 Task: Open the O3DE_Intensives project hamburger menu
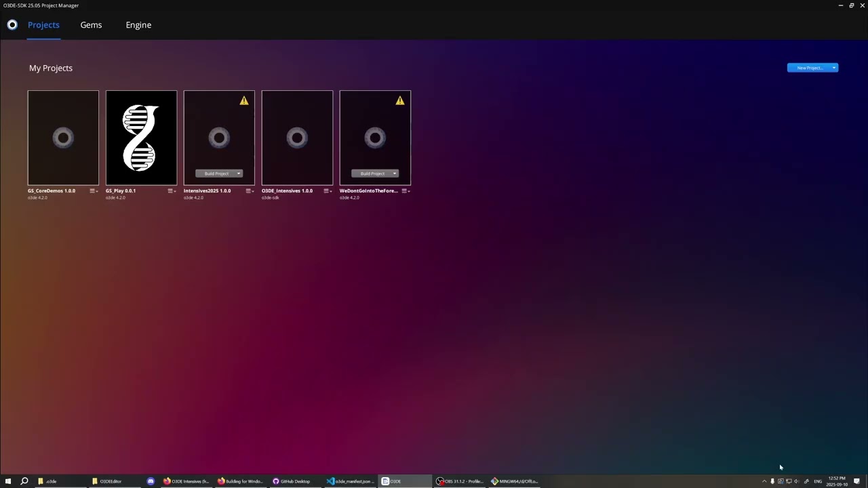(x=328, y=191)
